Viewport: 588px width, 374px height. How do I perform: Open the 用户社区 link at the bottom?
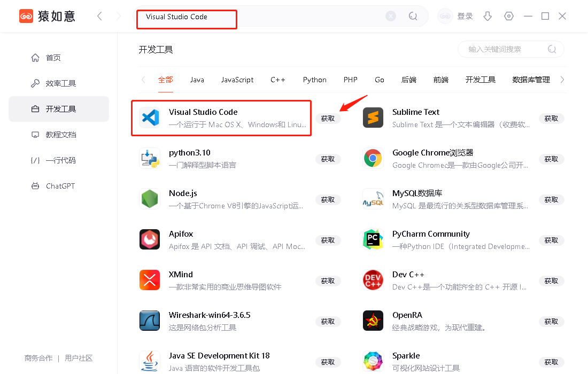coord(79,358)
